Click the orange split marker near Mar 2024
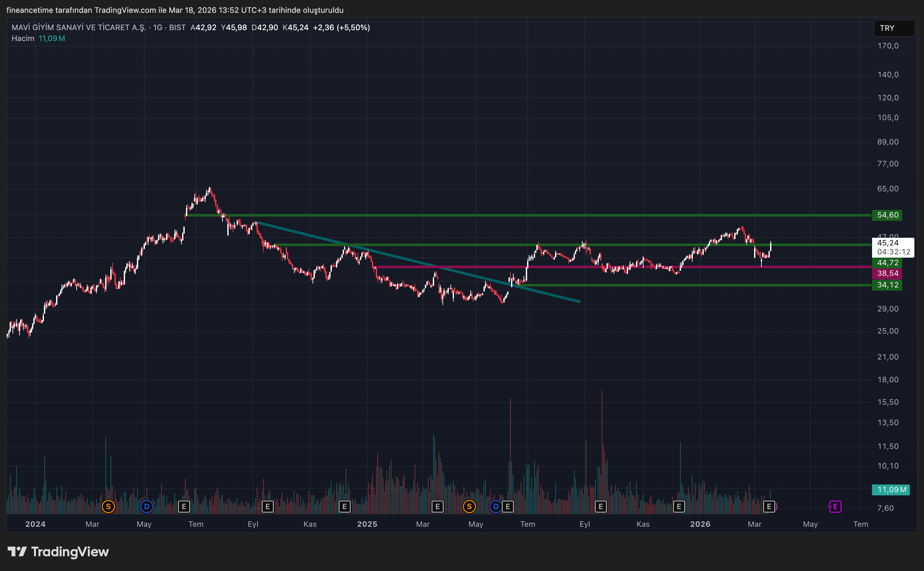 108,506
